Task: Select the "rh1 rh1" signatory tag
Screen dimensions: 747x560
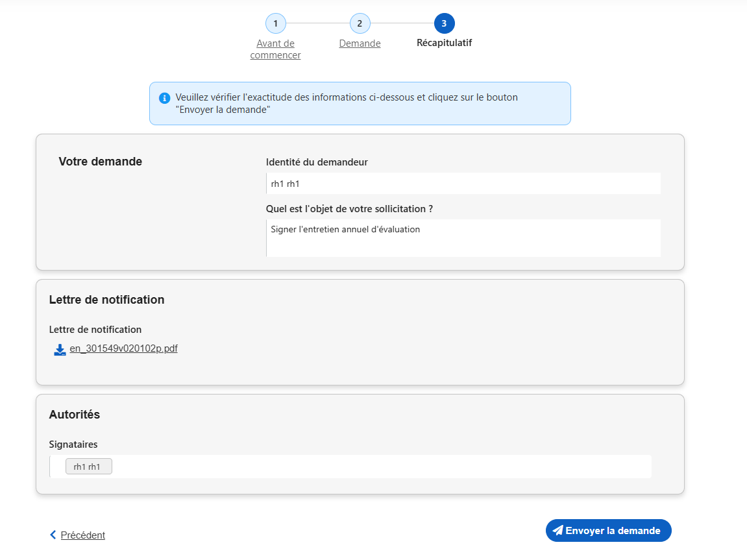Action: pos(88,467)
